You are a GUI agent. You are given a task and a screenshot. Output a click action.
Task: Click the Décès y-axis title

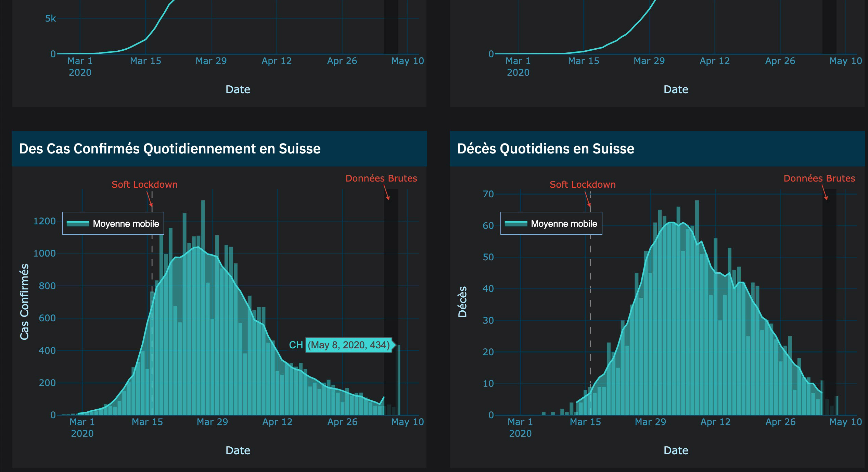coord(462,302)
